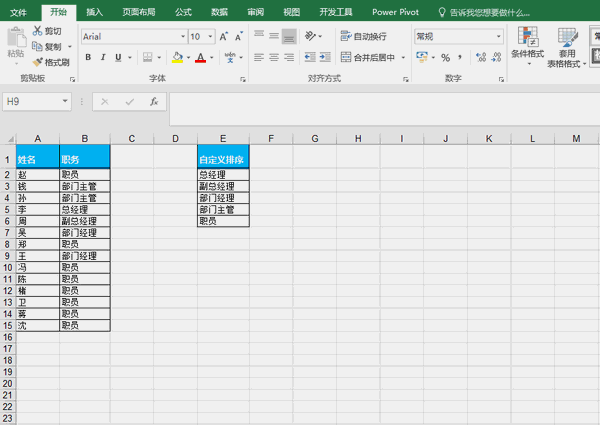The height and width of the screenshot is (425, 600).
Task: Switch to the 插入 (Insert) tab
Action: (x=94, y=12)
